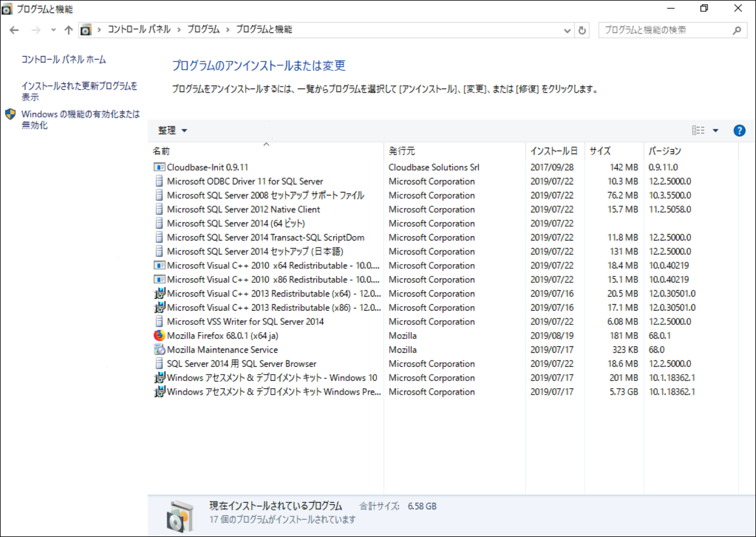Click the Microsoft ODBC Driver 11 icon

(x=159, y=181)
